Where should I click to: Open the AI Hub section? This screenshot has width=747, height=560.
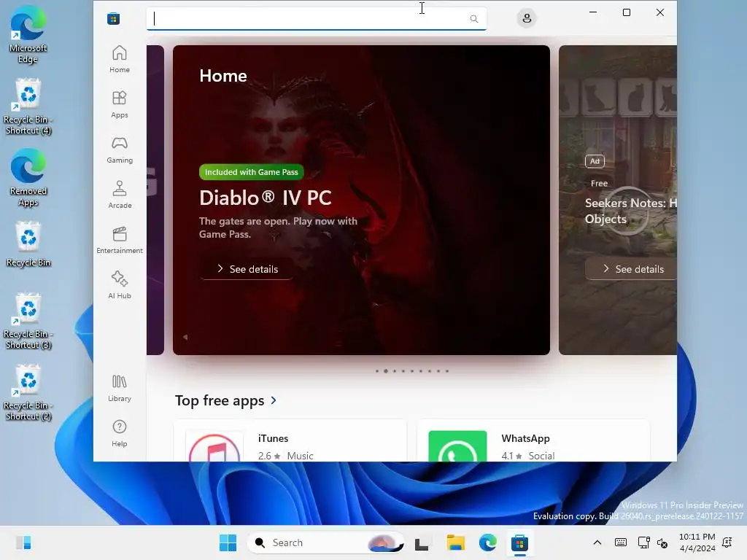pyautogui.click(x=119, y=285)
